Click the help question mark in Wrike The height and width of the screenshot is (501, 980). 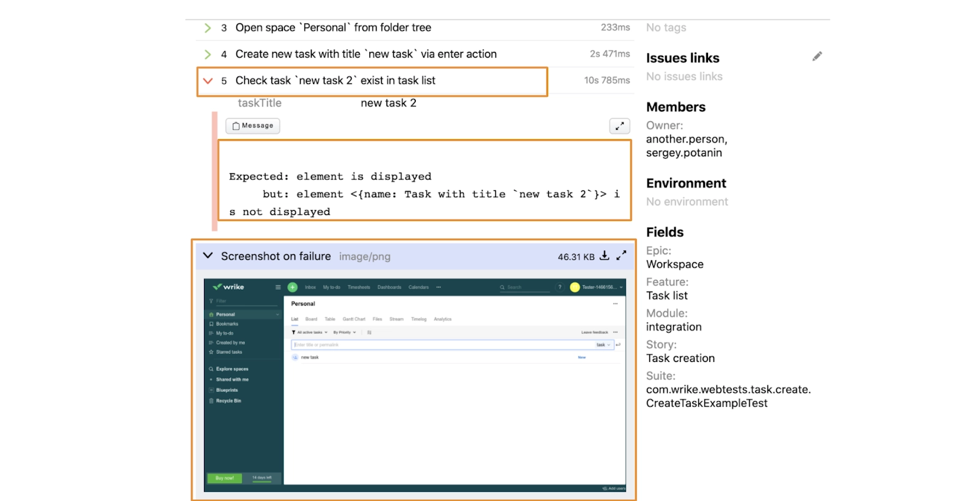(559, 287)
